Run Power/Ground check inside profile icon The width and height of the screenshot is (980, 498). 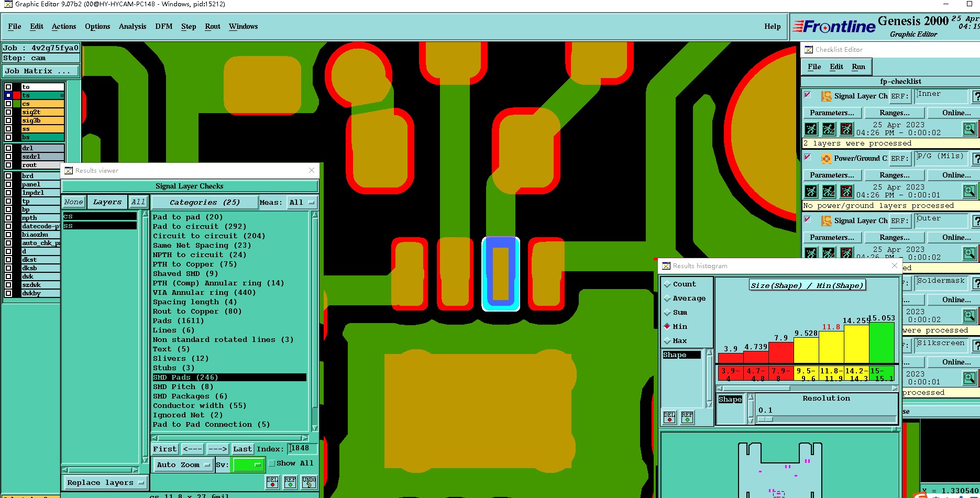846,191
